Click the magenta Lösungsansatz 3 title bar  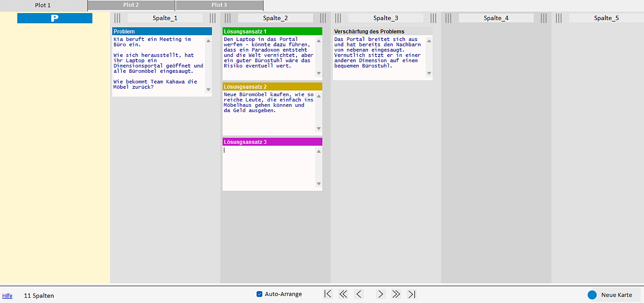[x=272, y=142]
